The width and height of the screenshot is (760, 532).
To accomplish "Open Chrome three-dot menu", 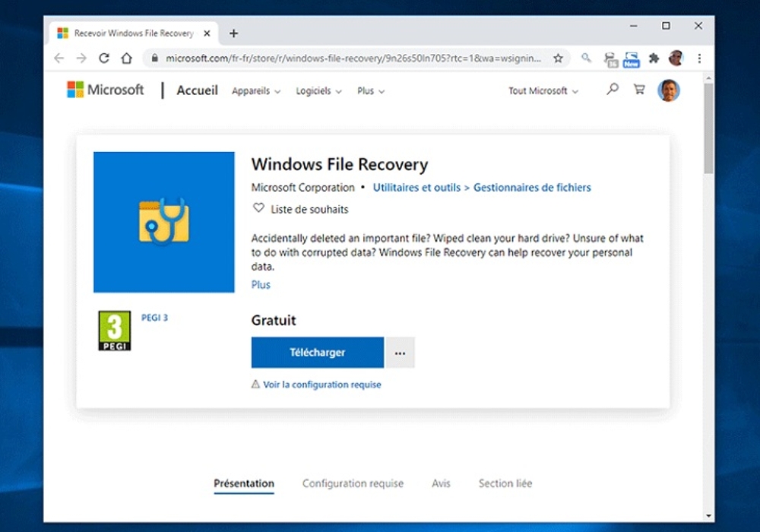I will coord(699,59).
